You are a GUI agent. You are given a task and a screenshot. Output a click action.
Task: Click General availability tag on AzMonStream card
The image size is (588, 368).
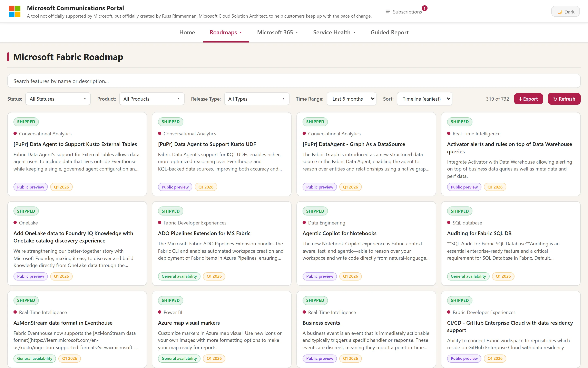35,358
